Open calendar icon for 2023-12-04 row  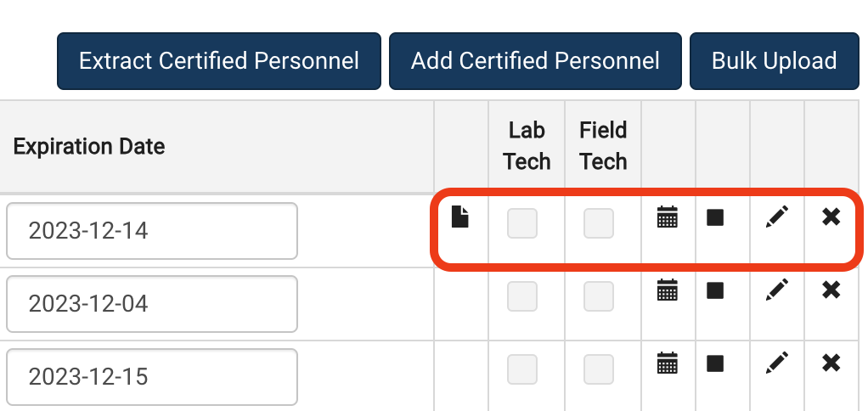pyautogui.click(x=667, y=290)
